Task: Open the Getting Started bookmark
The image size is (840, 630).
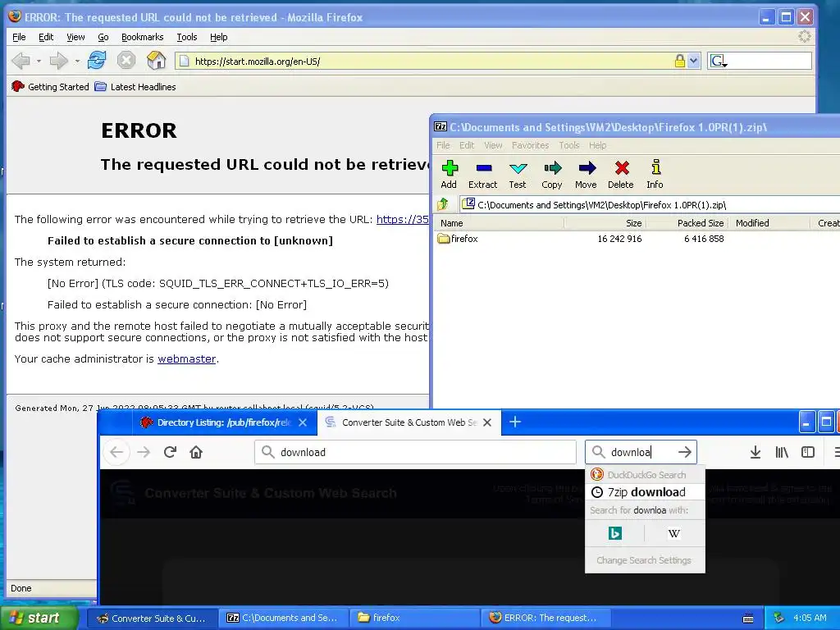Action: point(50,87)
